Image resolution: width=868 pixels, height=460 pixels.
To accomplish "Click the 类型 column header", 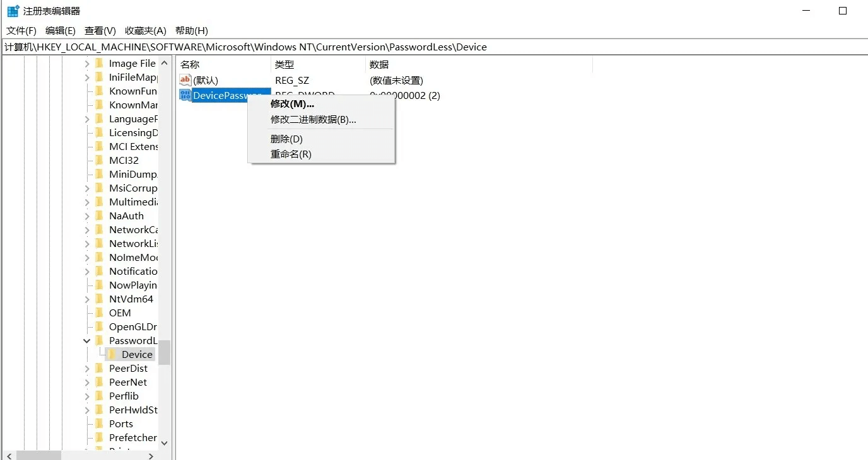I will pos(284,64).
